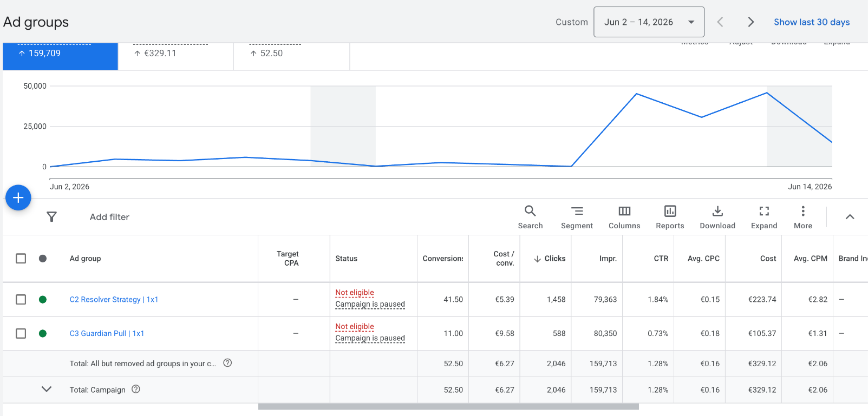Screen dimensions: 868x416
Task: Click status dot for C2 Resolver Strategy
Action: (x=43, y=300)
